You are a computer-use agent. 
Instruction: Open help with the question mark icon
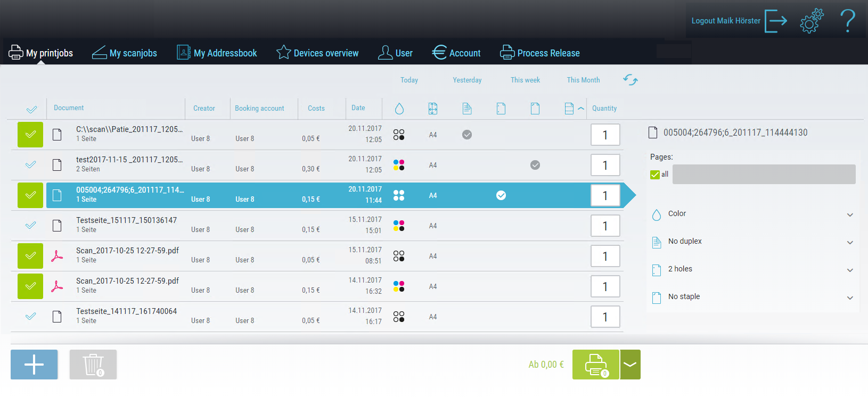pos(847,21)
